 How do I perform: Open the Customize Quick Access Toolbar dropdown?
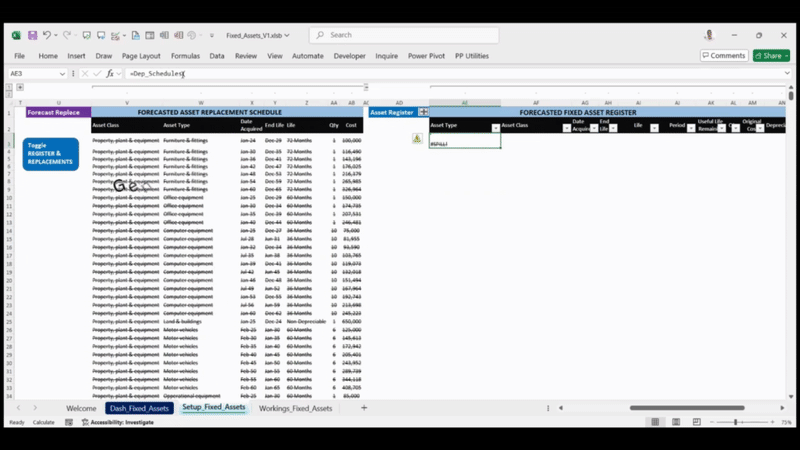coord(212,35)
